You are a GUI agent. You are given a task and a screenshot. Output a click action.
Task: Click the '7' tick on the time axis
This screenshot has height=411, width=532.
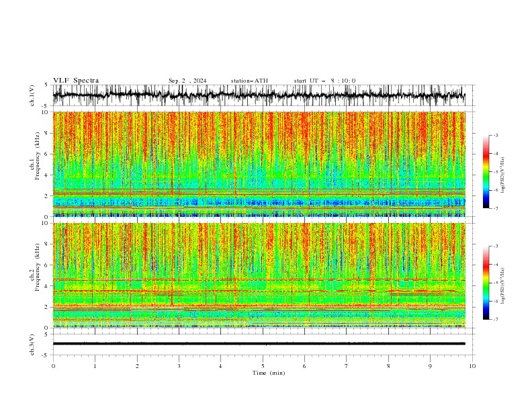pos(347,366)
